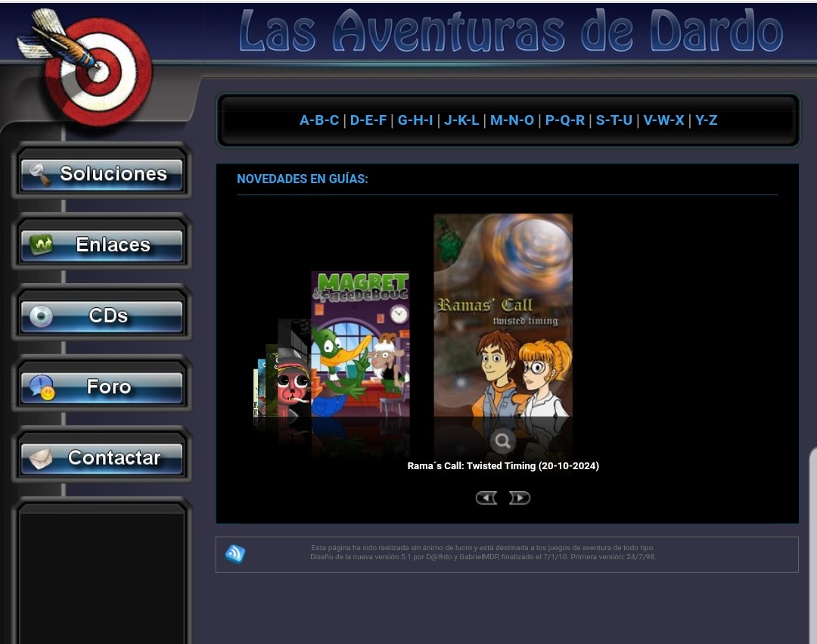817x644 pixels.
Task: Select the pink face character cover
Action: tap(294, 368)
